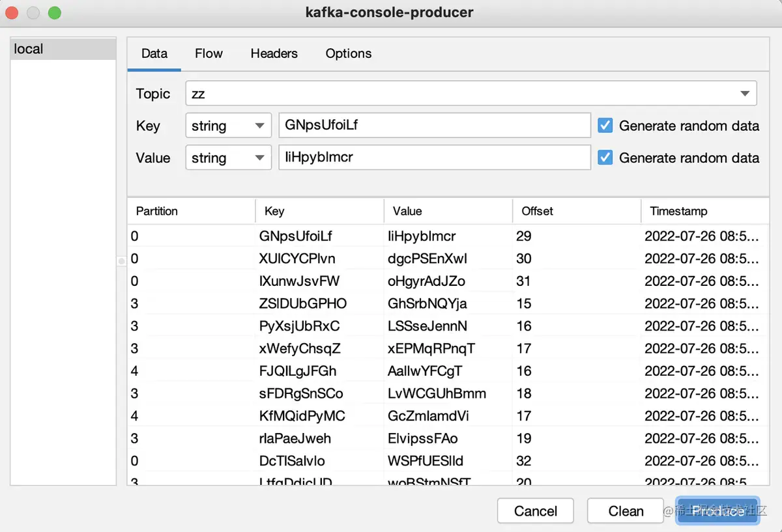Click the splitter handle beside the local panel
782x532 pixels.
point(121,261)
